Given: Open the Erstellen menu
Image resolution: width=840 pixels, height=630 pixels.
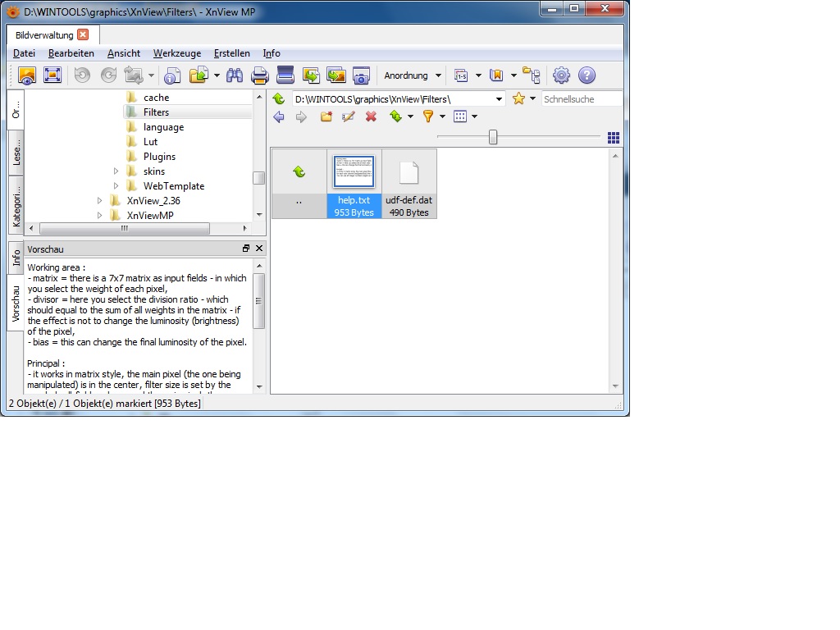Looking at the screenshot, I should pos(232,53).
